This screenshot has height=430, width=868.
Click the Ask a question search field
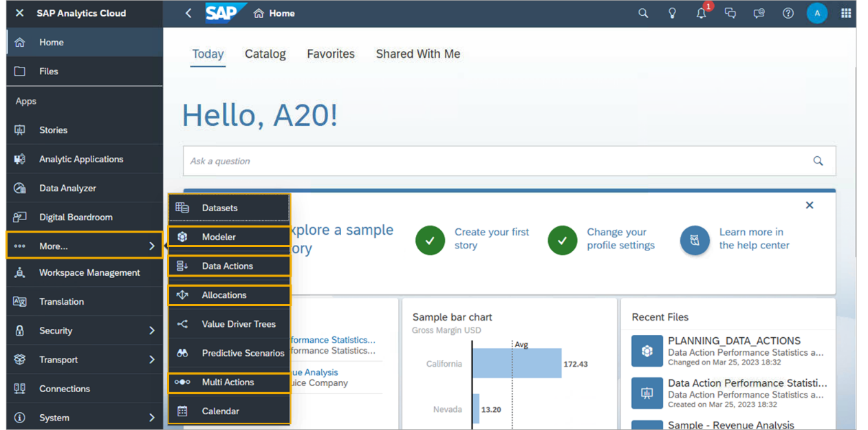495,161
